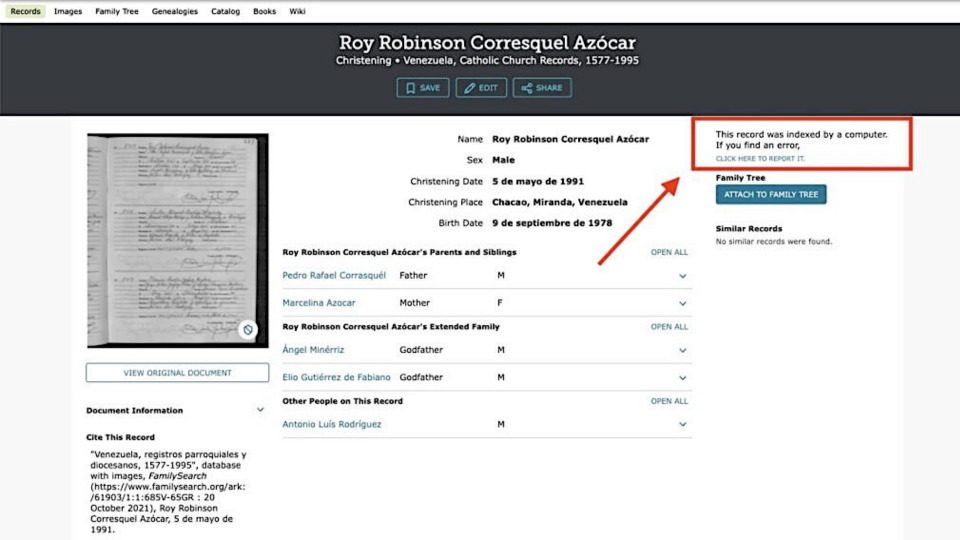Screen dimensions: 960x540
Task: Save this record with the Save button
Action: click(422, 88)
